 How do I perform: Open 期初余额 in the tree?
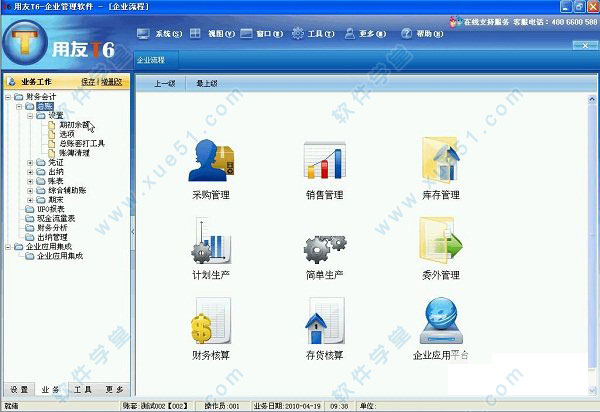click(74, 125)
